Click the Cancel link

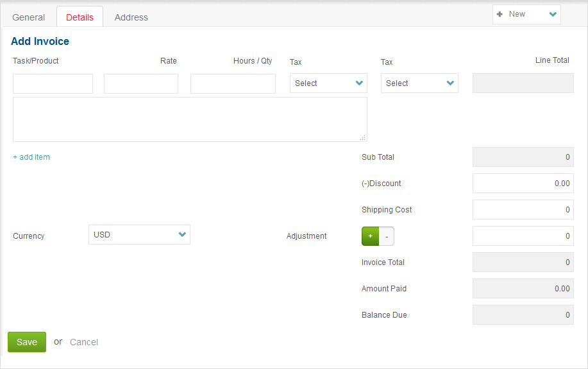click(x=84, y=342)
